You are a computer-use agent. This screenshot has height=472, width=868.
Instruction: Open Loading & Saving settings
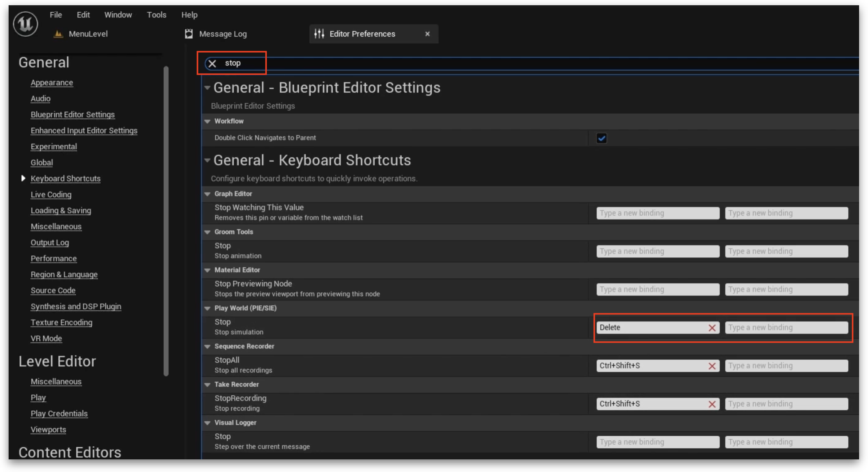(61, 211)
